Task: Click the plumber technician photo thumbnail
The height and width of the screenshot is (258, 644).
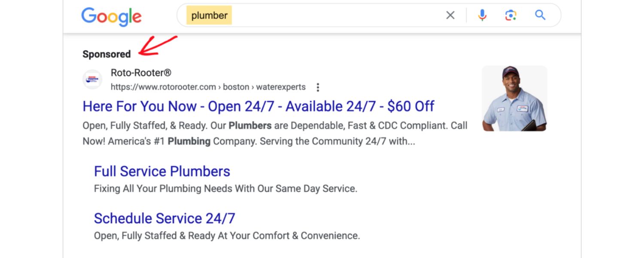Action: (x=514, y=98)
